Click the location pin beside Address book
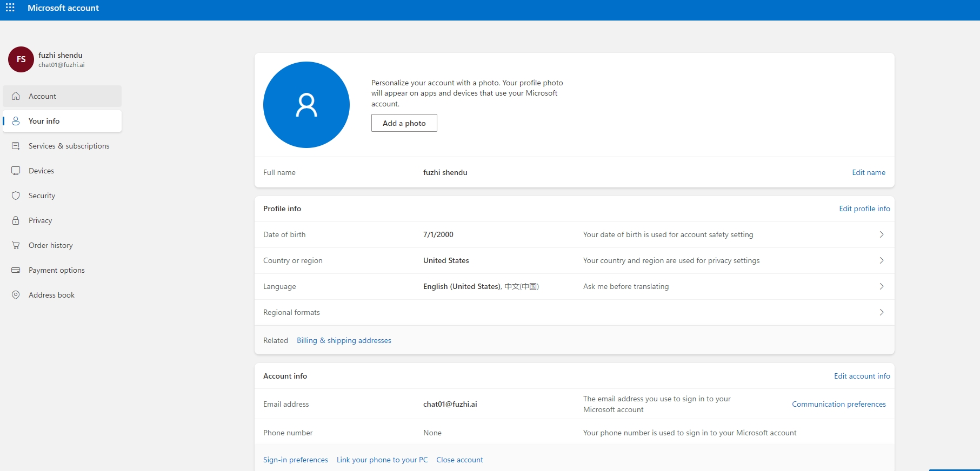Screen dimensions: 980x471 point(16,295)
